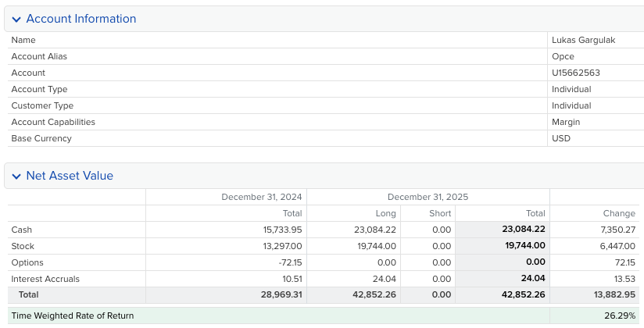644x328 pixels.
Task: Select the Cash row label
Action: [22, 230]
